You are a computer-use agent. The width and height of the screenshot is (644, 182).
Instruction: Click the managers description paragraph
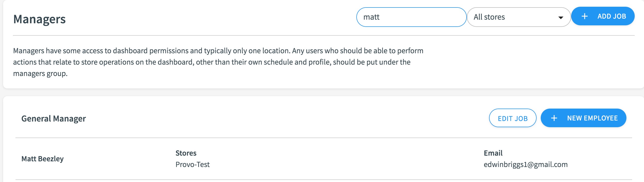click(218, 62)
